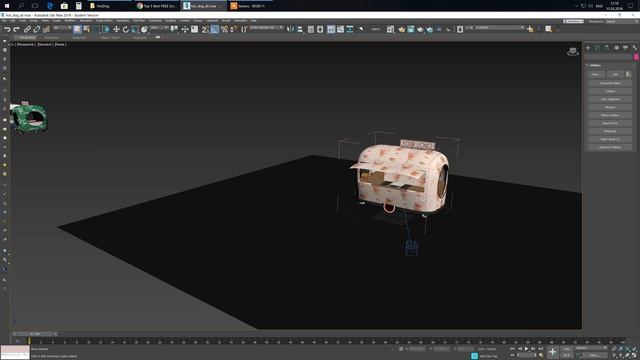Click the More... utilities button
Screen dimensions: 640x360
coord(596,74)
